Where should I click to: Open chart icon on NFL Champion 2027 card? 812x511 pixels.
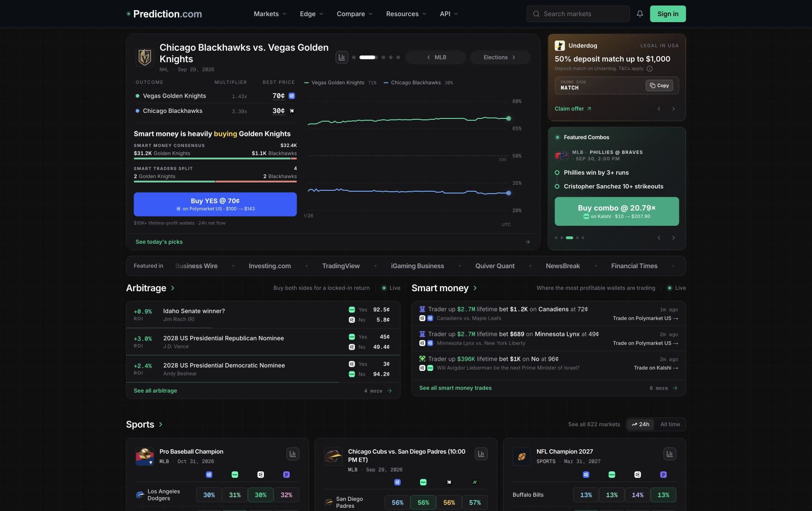tap(670, 454)
